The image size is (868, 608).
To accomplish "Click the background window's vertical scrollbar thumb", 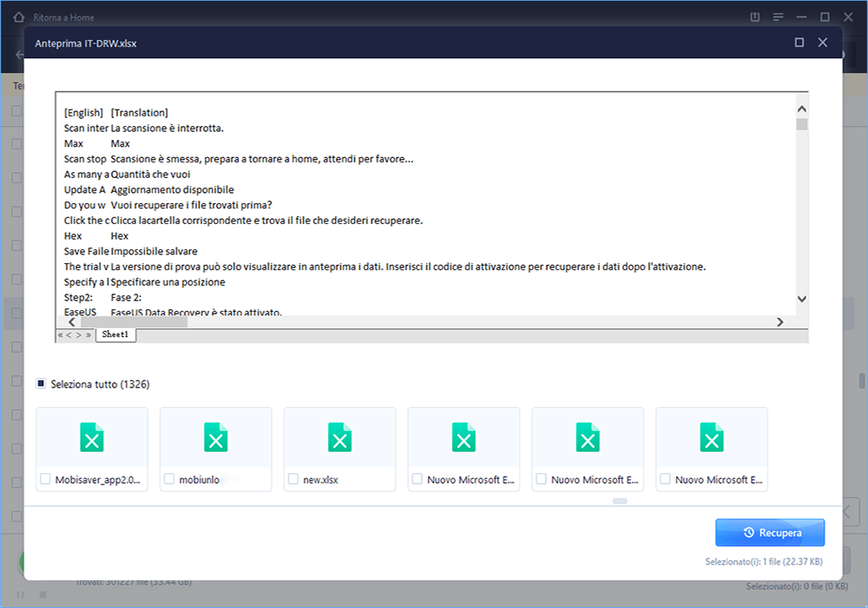I will tap(862, 381).
